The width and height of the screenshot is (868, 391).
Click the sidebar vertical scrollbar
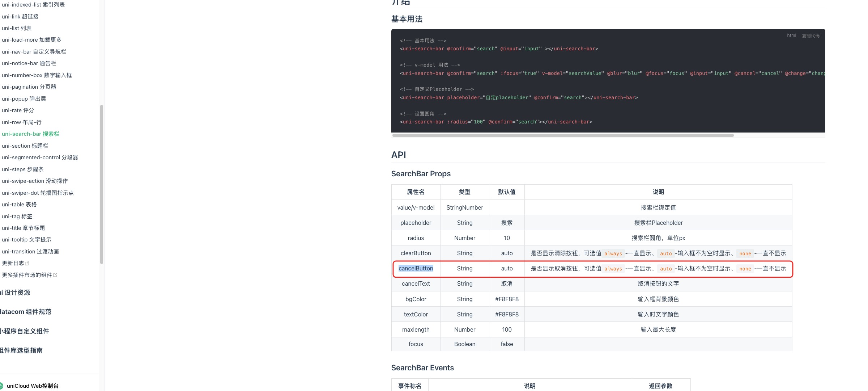[x=102, y=185]
